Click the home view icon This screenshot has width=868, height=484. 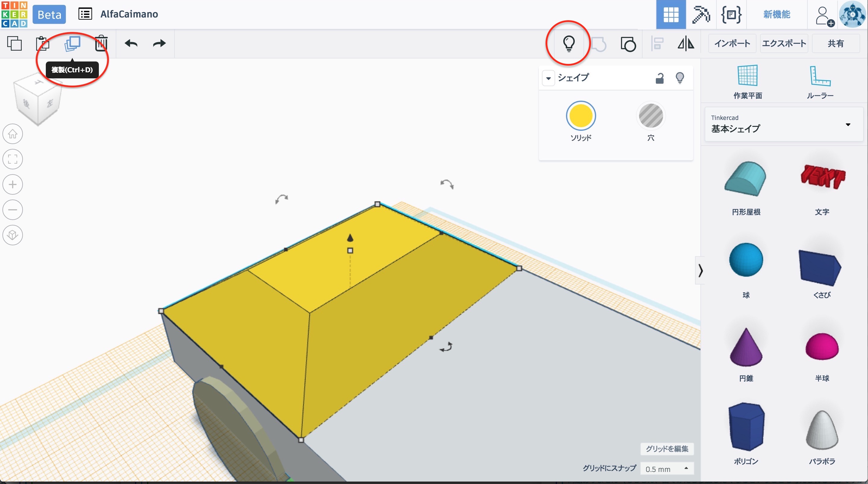(x=13, y=134)
